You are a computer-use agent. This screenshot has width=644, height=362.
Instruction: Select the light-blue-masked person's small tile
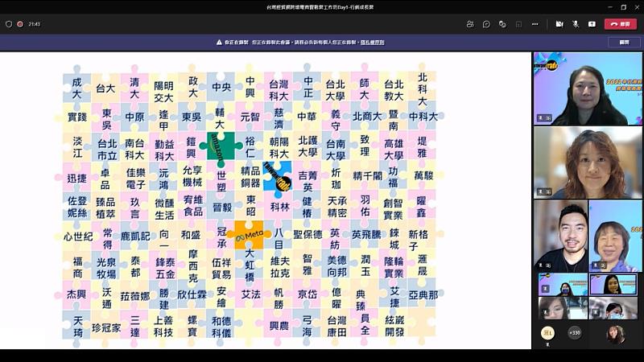[x=613, y=308]
